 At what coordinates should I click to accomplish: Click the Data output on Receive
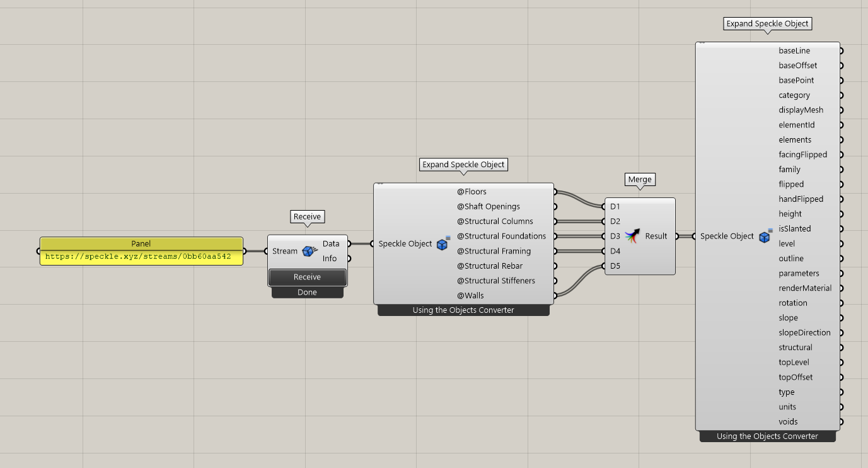(331, 243)
